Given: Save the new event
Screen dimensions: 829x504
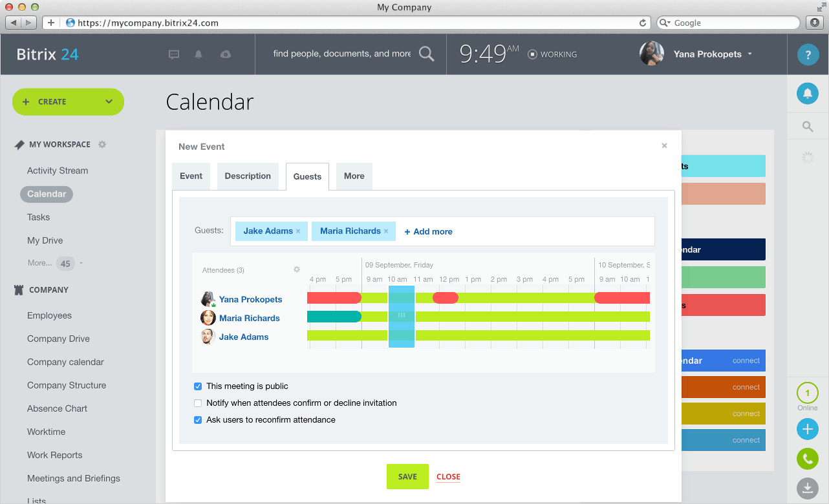Looking at the screenshot, I should tap(407, 476).
